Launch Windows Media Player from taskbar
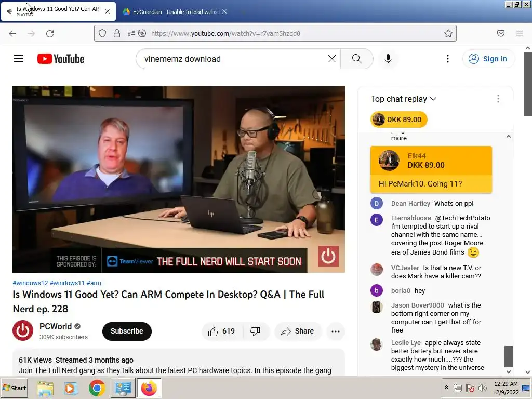532x399 pixels. click(x=70, y=388)
